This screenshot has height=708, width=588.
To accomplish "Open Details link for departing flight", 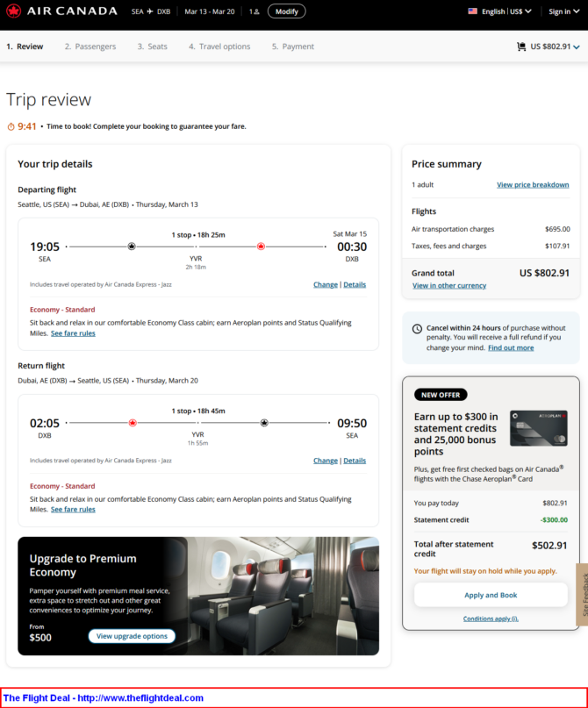I will [x=355, y=285].
